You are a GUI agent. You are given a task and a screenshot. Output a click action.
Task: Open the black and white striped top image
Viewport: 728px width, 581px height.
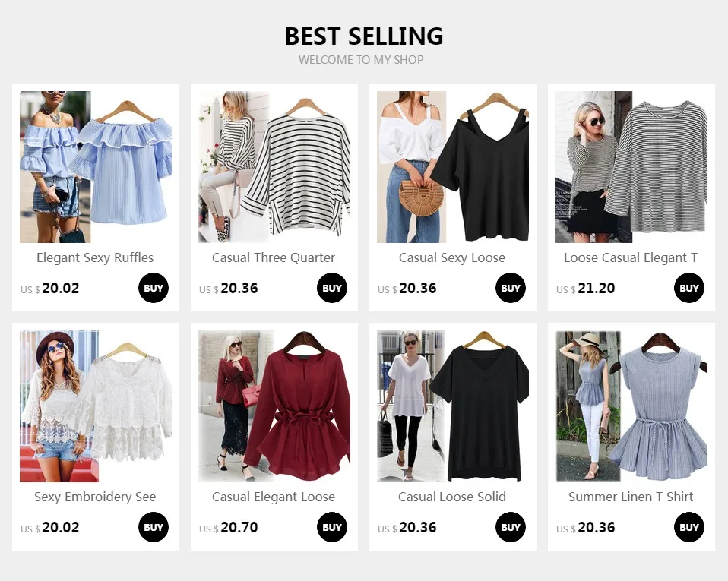[x=274, y=166]
